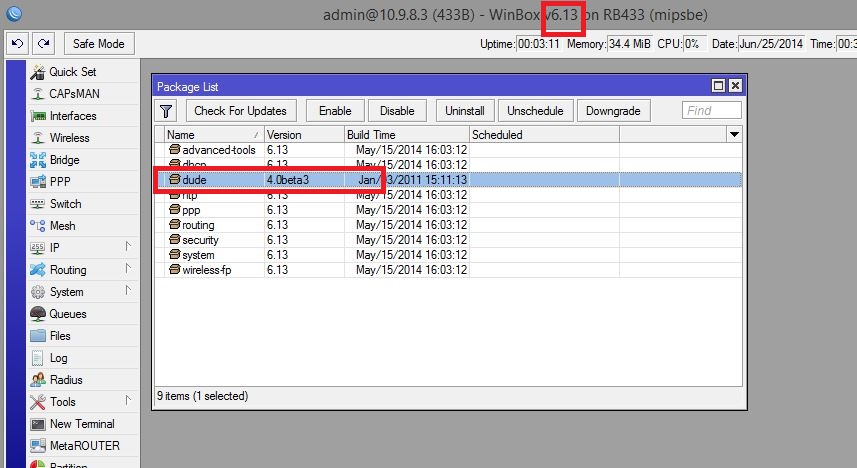Click the Date value Jun/25/2014
The image size is (857, 468).
coord(771,44)
